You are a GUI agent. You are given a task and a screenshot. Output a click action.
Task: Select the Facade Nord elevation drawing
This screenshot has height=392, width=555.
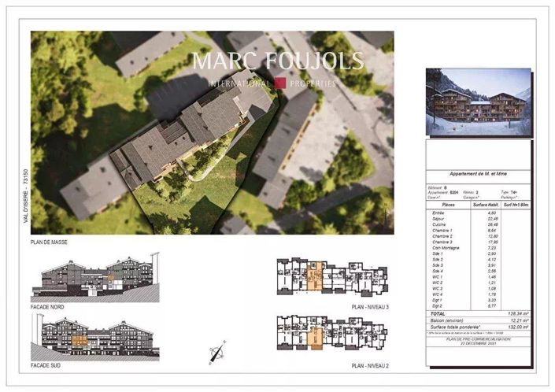click(x=94, y=277)
